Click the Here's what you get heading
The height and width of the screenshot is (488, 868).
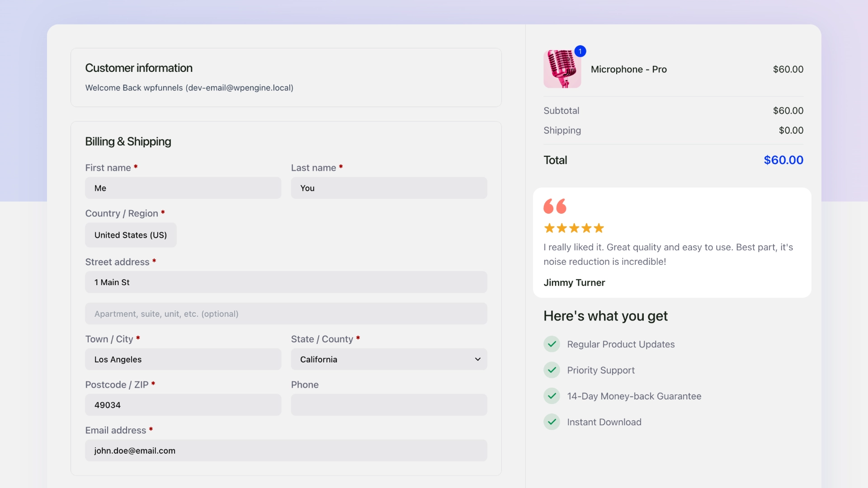(605, 316)
